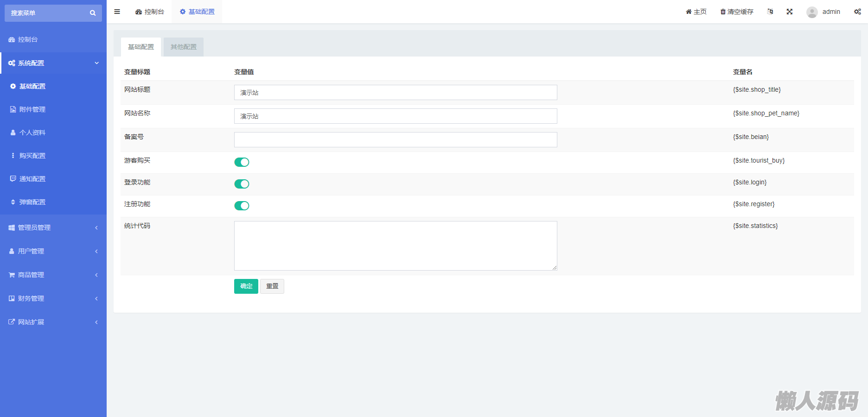Click the 用户管理 person icon
The height and width of the screenshot is (417, 868).
click(12, 251)
